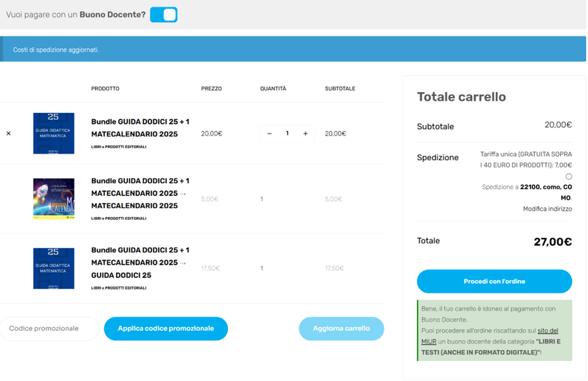Decrease quantity with the minus button
The height and width of the screenshot is (381, 588).
[270, 134]
